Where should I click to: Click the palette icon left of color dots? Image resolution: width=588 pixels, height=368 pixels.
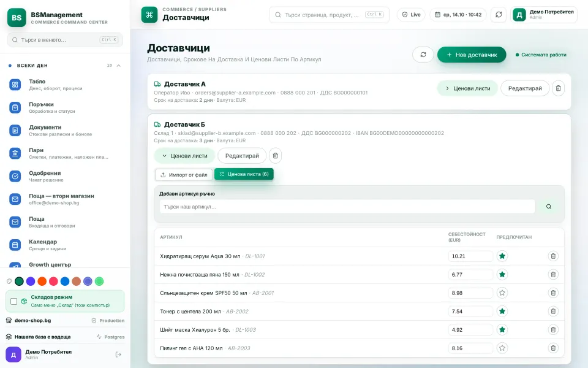(9, 282)
